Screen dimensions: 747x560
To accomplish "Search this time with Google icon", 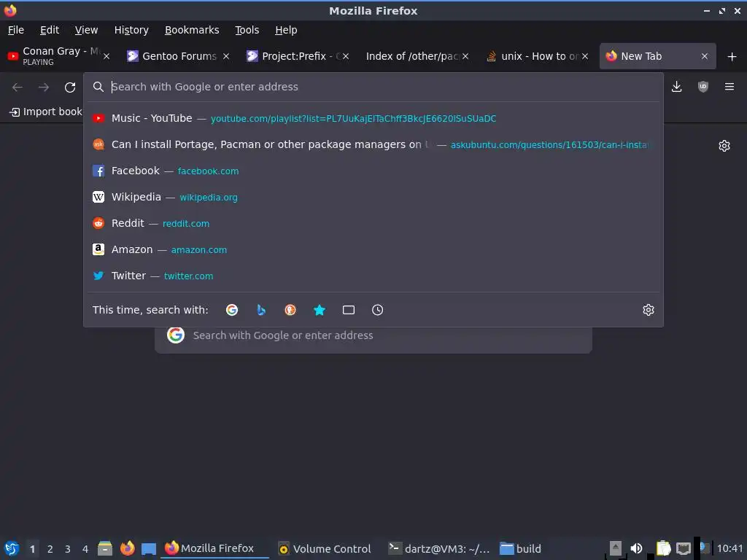I will click(x=232, y=310).
